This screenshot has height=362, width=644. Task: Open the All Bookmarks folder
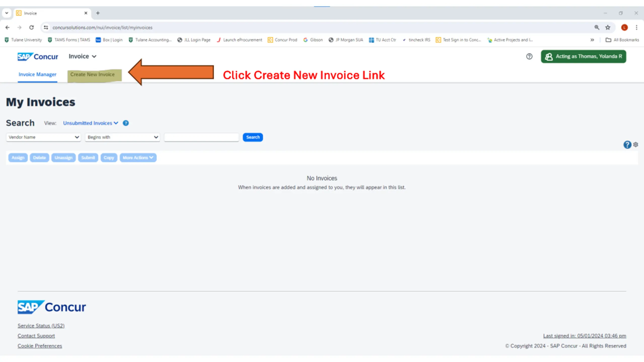click(x=622, y=40)
